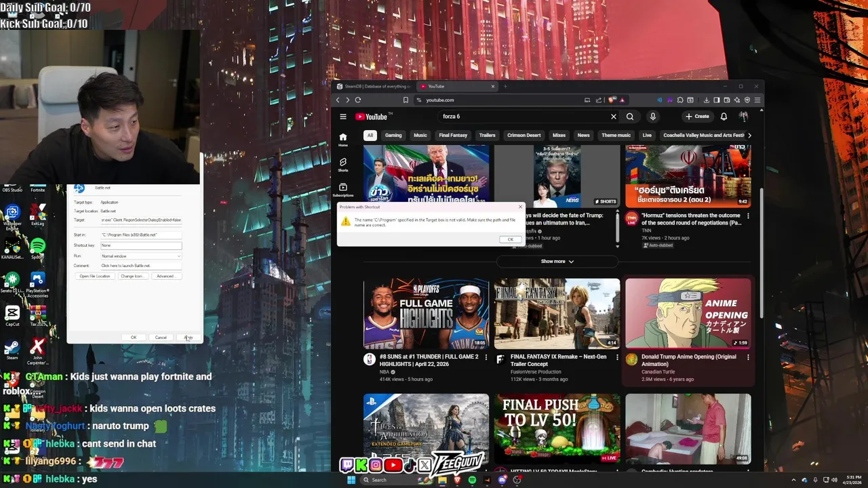Click Cancel in the Battle.net properties window
Screen dimensions: 868x488
point(161,338)
